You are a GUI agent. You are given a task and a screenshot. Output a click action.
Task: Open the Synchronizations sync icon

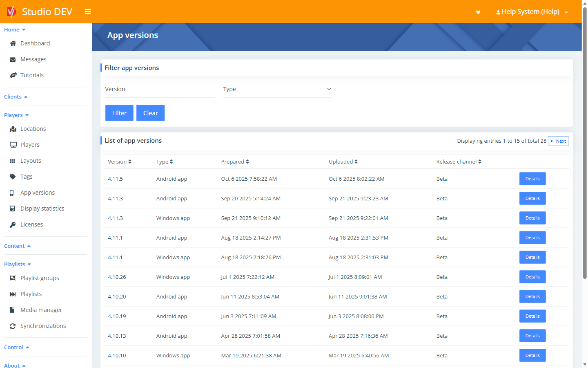pos(13,326)
